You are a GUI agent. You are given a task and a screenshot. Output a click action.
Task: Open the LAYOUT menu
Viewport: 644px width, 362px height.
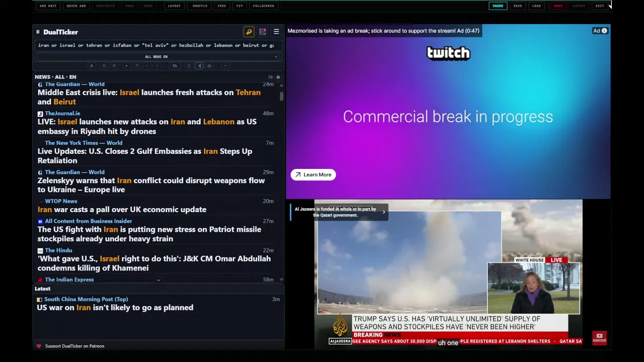coord(174,6)
